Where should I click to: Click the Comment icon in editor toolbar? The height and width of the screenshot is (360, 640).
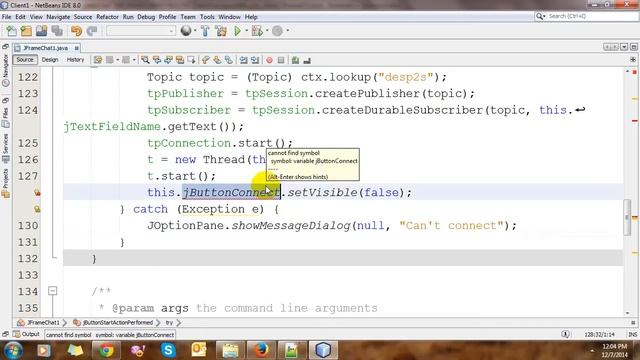[x=295, y=60]
